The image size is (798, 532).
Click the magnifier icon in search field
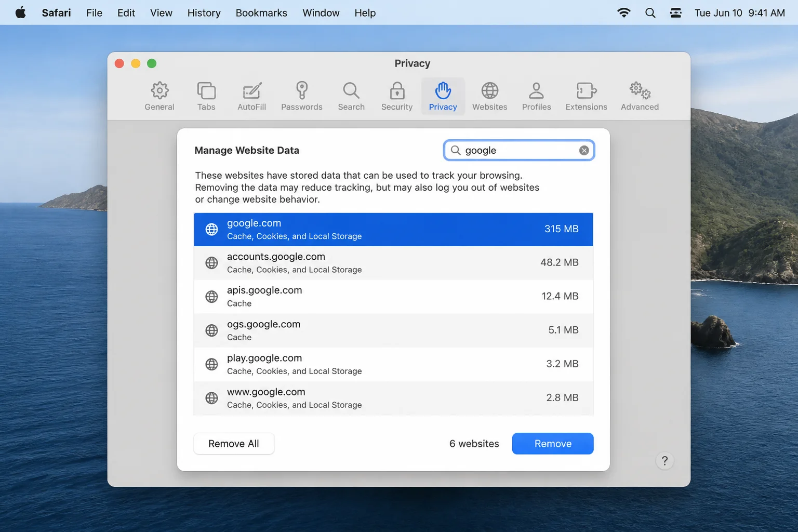[456, 150]
